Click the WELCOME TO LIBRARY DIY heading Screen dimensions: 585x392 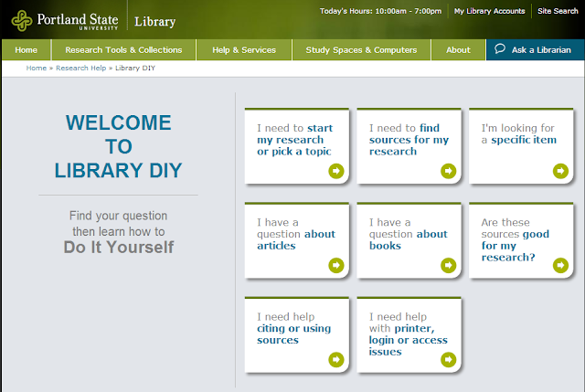click(x=118, y=146)
